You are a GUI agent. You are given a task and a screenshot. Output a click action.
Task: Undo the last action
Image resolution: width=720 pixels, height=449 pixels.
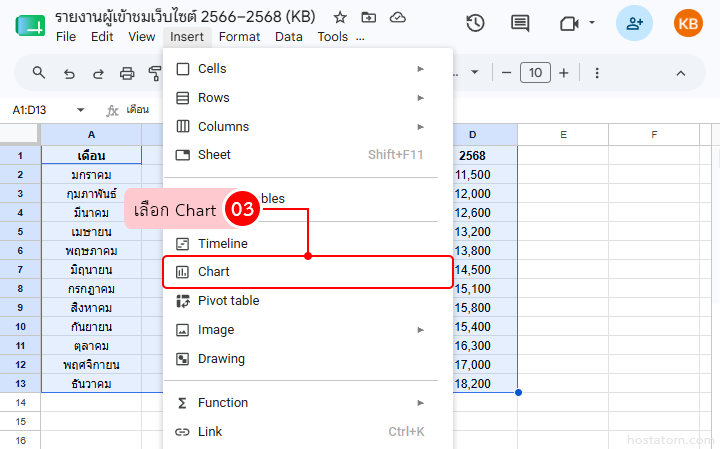tap(69, 73)
